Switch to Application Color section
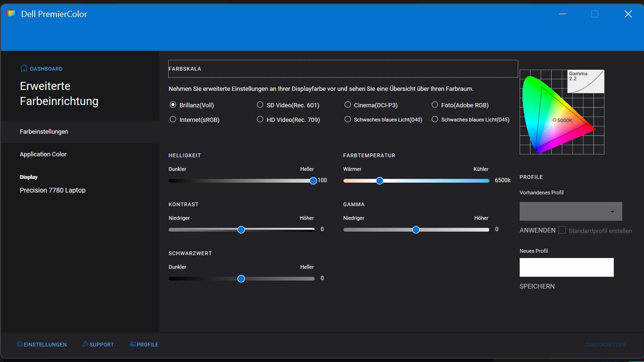 [43, 154]
